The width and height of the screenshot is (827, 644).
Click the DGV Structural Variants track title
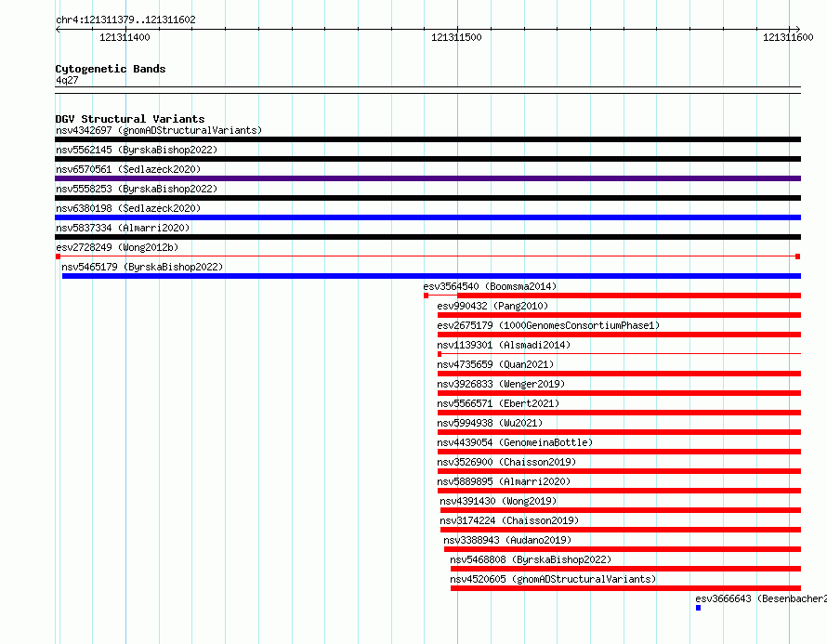click(x=130, y=119)
